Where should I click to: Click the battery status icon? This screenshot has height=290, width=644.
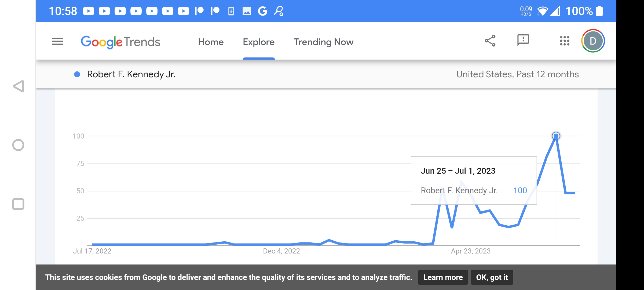click(x=599, y=11)
